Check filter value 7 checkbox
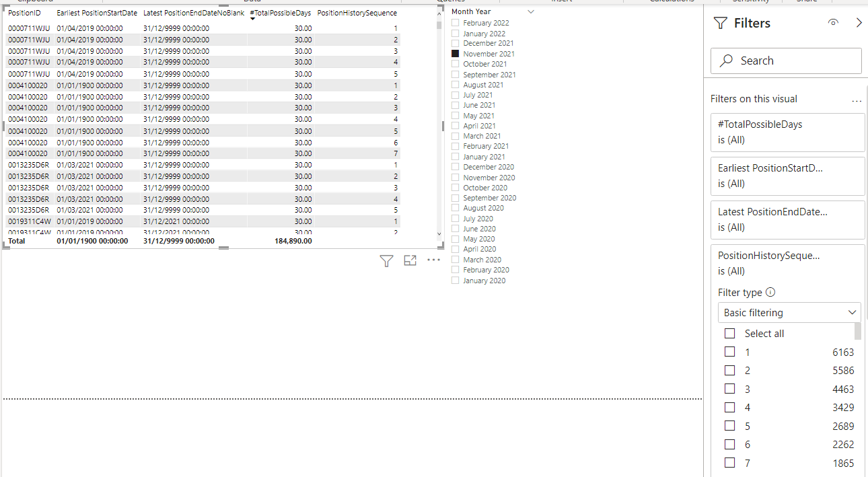 pyautogui.click(x=729, y=463)
